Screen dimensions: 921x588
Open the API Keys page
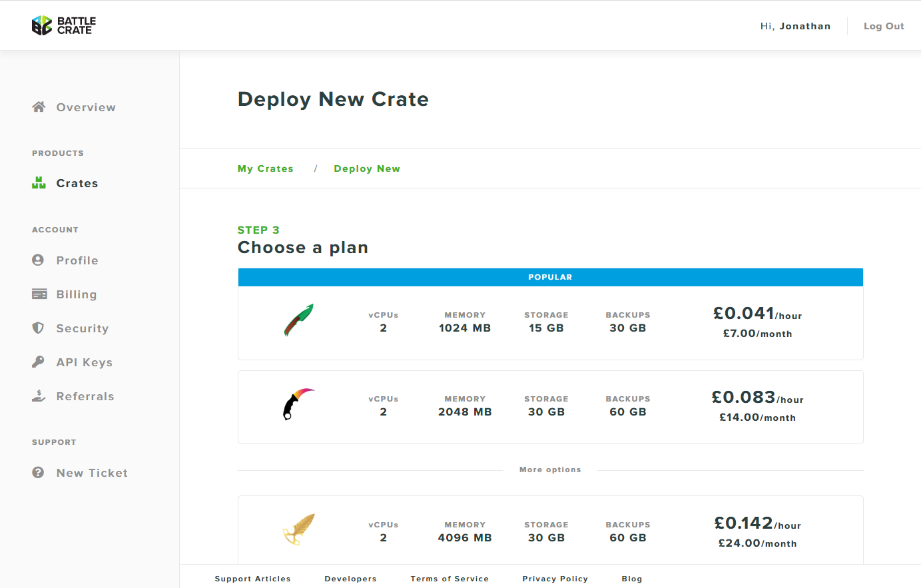coord(85,362)
